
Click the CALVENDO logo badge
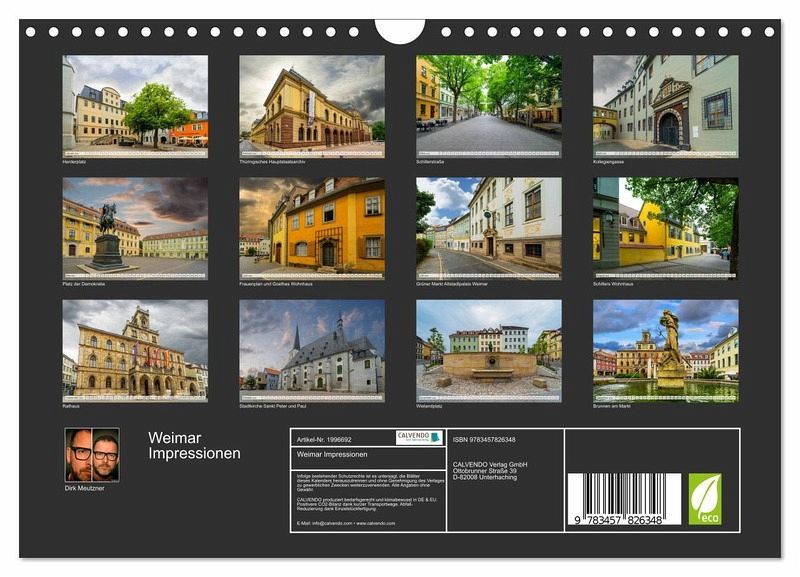tap(419, 438)
